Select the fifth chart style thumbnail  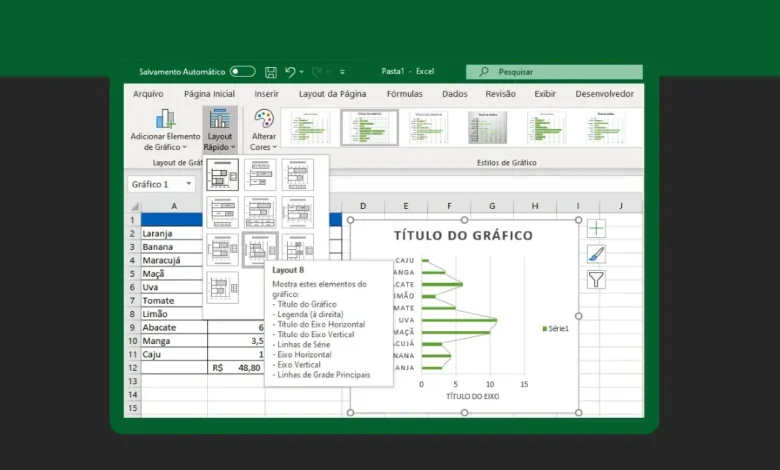[x=547, y=128]
